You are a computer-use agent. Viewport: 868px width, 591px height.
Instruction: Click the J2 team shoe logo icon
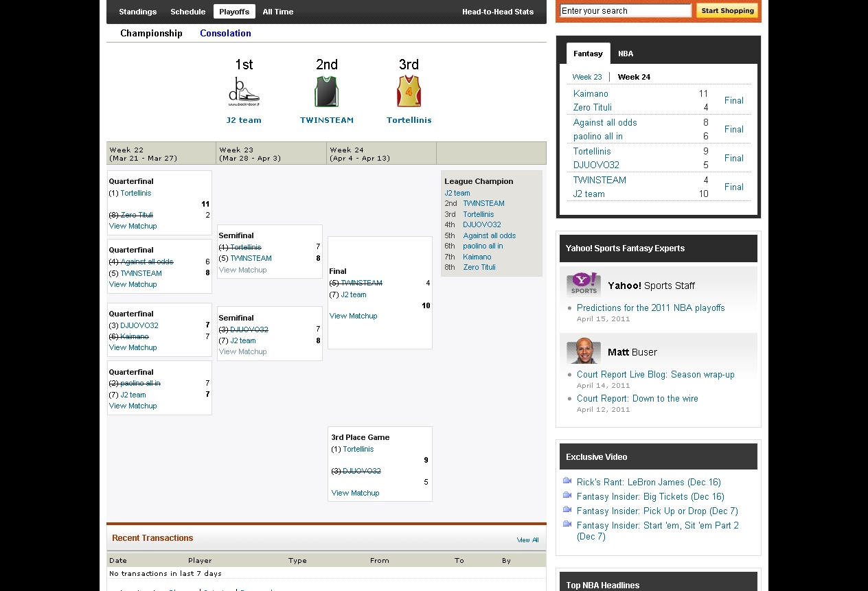244,92
